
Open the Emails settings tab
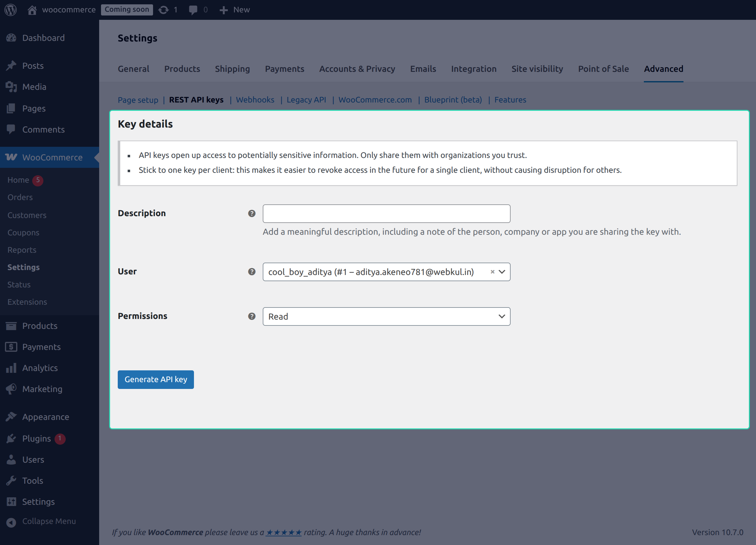click(x=423, y=69)
